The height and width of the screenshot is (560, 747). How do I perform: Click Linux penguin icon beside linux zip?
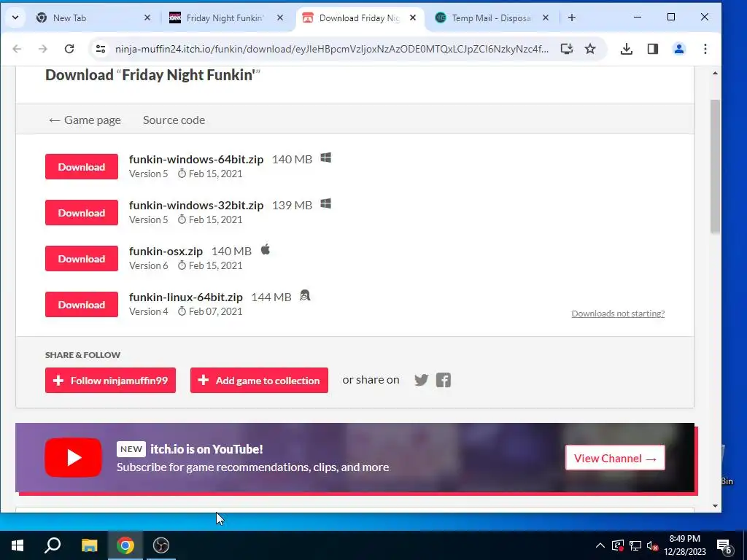pyautogui.click(x=305, y=296)
